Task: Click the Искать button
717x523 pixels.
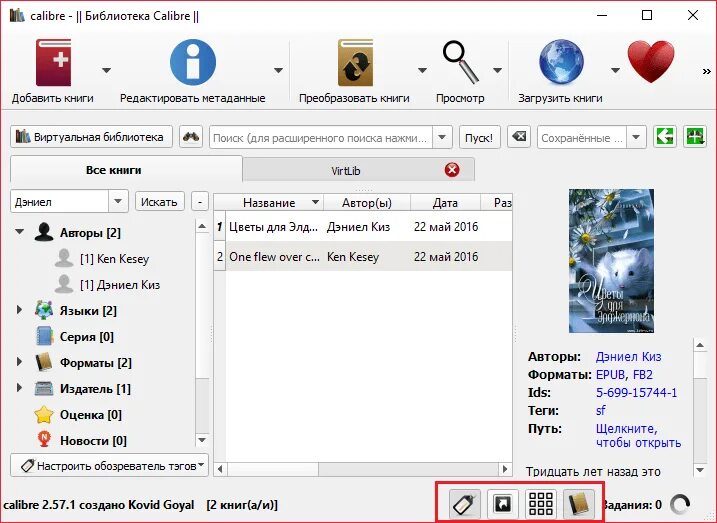Action: pos(160,202)
